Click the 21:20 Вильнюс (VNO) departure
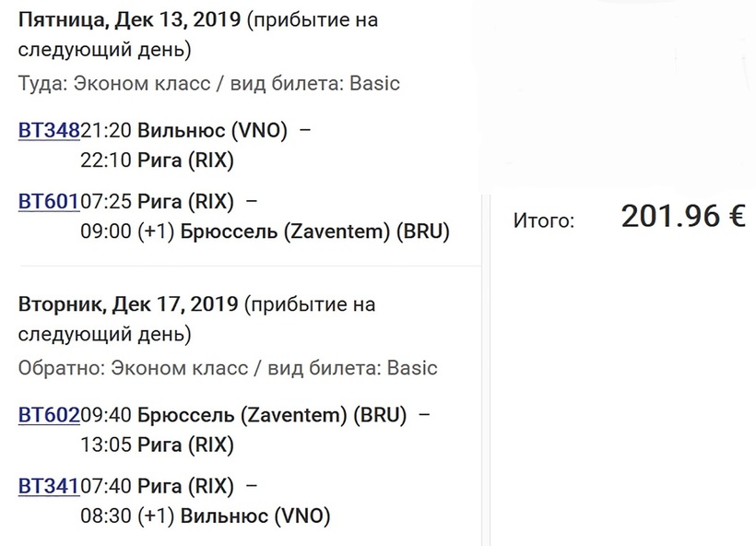The height and width of the screenshot is (546, 756). (x=184, y=131)
